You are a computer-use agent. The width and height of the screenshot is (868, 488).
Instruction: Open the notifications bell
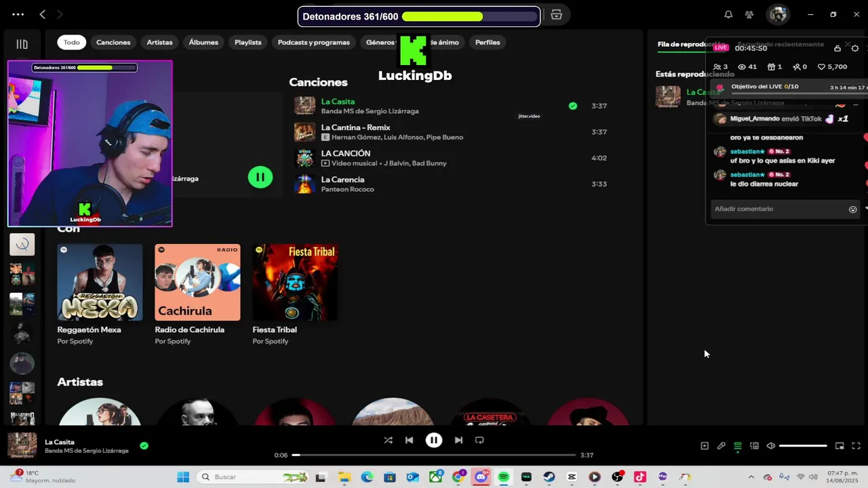(728, 14)
